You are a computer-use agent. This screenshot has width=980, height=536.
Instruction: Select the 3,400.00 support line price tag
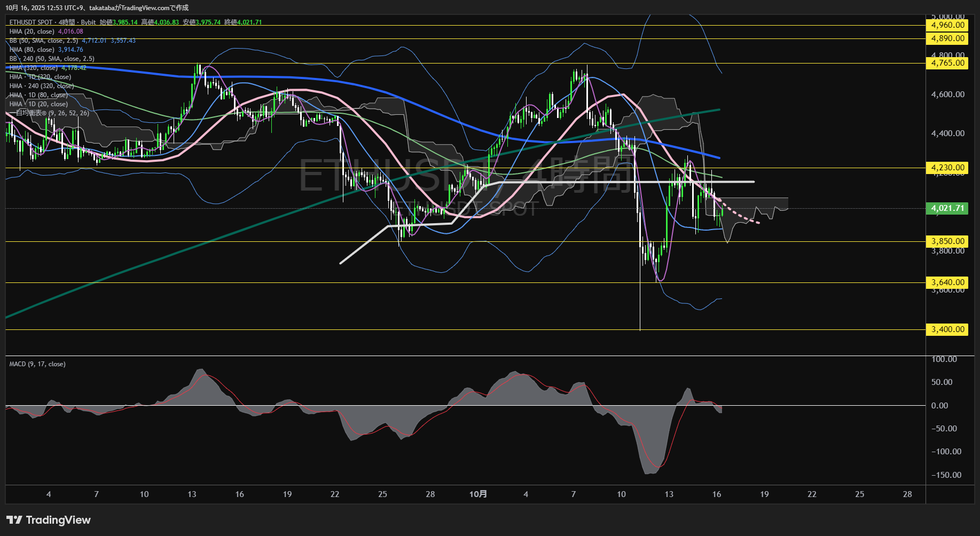[x=947, y=329]
